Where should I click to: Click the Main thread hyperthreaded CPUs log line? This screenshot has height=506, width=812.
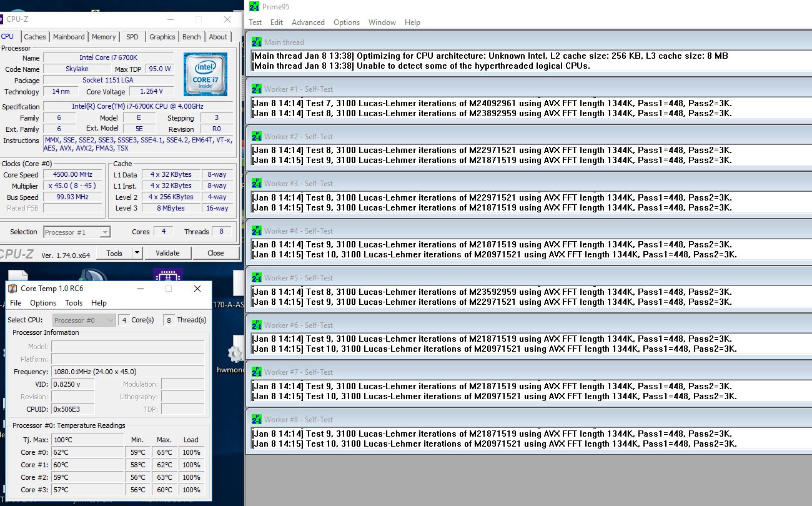click(x=421, y=66)
